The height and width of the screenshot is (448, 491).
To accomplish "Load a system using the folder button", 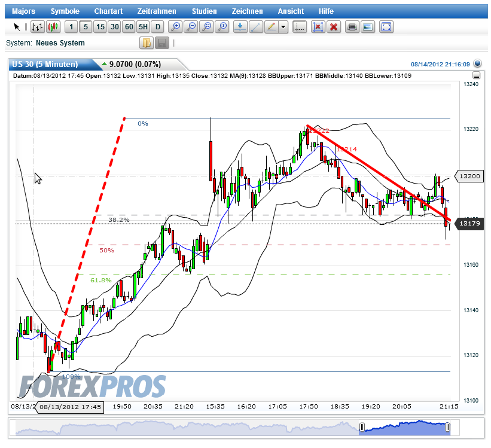I will (147, 43).
